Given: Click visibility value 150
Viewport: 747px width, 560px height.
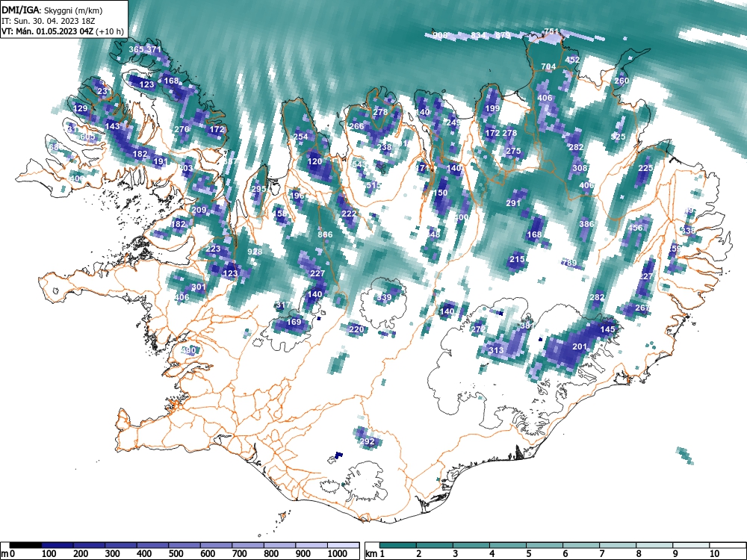Looking at the screenshot, I should 440,193.
